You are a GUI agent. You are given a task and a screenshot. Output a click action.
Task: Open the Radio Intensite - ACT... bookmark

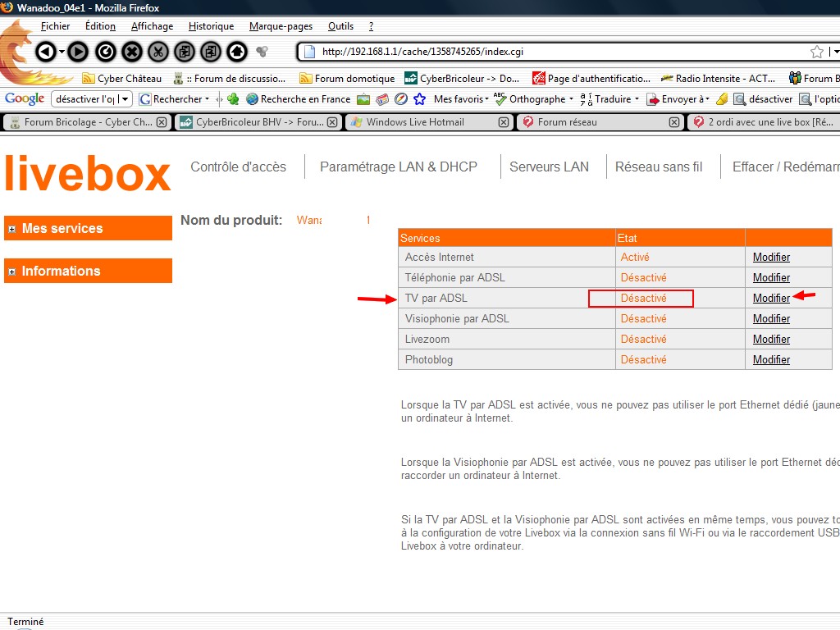pyautogui.click(x=718, y=79)
